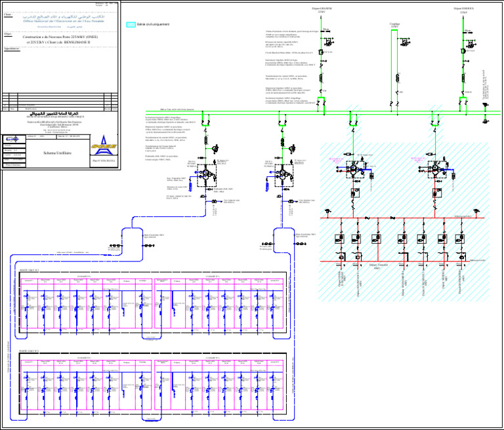Click the cyan Génie civil legend swatch
The height and width of the screenshot is (430, 504).
pyautogui.click(x=130, y=25)
